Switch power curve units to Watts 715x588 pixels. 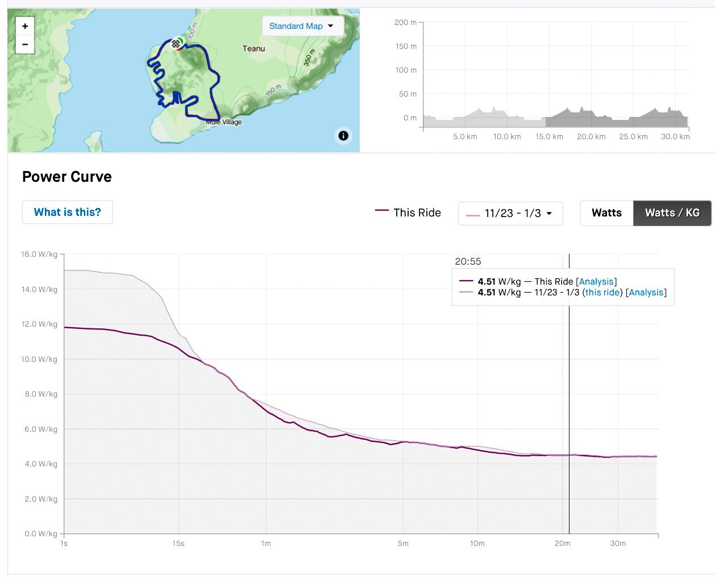(606, 213)
